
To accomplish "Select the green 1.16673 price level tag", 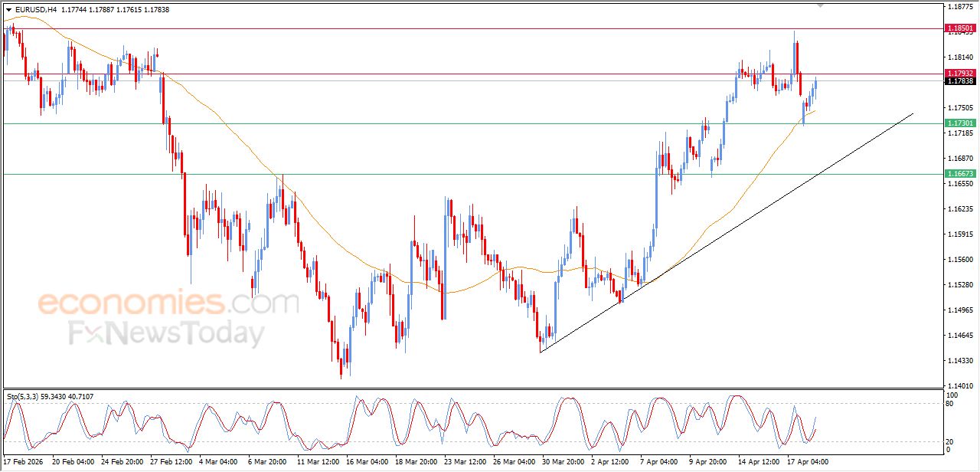I will (x=961, y=174).
